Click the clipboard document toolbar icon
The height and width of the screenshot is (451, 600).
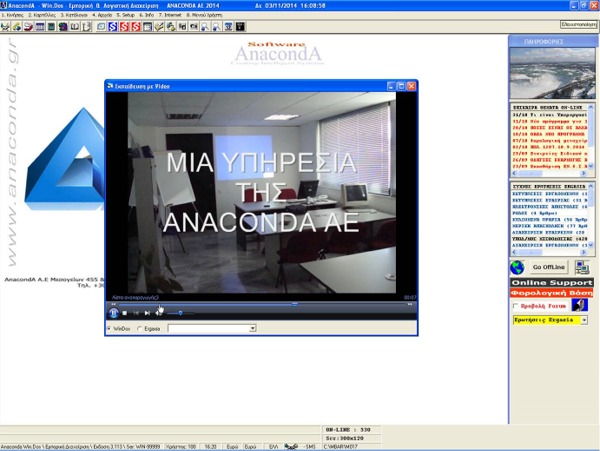pyautogui.click(x=87, y=26)
